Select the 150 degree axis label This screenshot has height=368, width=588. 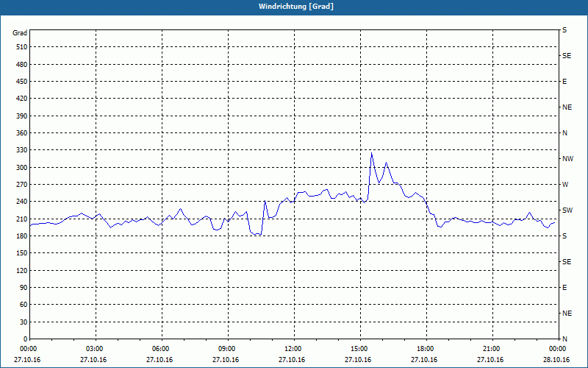click(22, 253)
